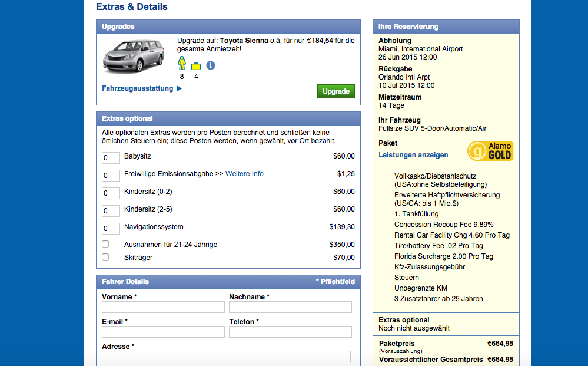
Task: Click the passenger capacity person icon
Action: click(x=182, y=64)
